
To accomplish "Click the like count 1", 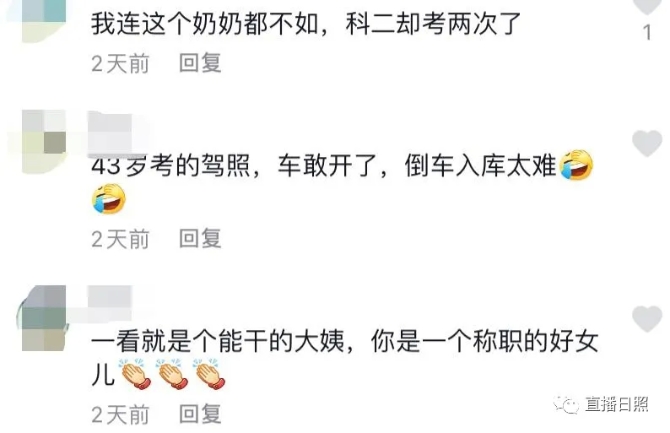I will click(x=647, y=32).
